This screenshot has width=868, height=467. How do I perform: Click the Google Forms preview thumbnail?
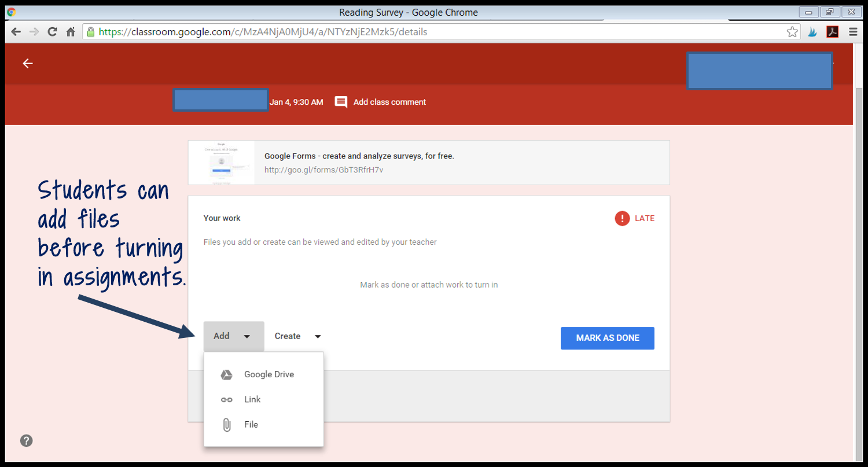[x=222, y=163]
